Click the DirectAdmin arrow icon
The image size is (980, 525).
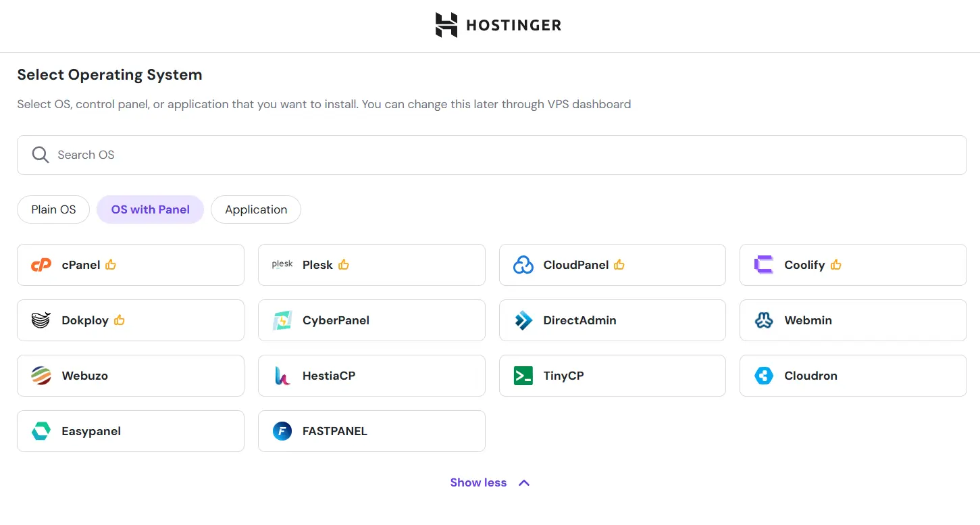(x=523, y=320)
